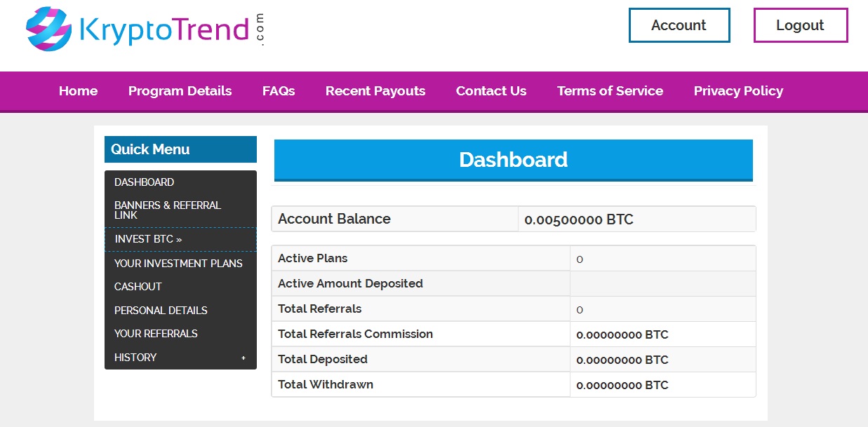View Recent Payouts page

375,91
